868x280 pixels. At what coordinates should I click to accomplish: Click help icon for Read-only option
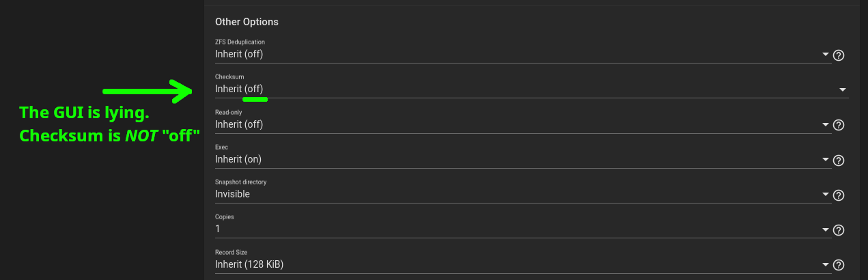pyautogui.click(x=839, y=125)
